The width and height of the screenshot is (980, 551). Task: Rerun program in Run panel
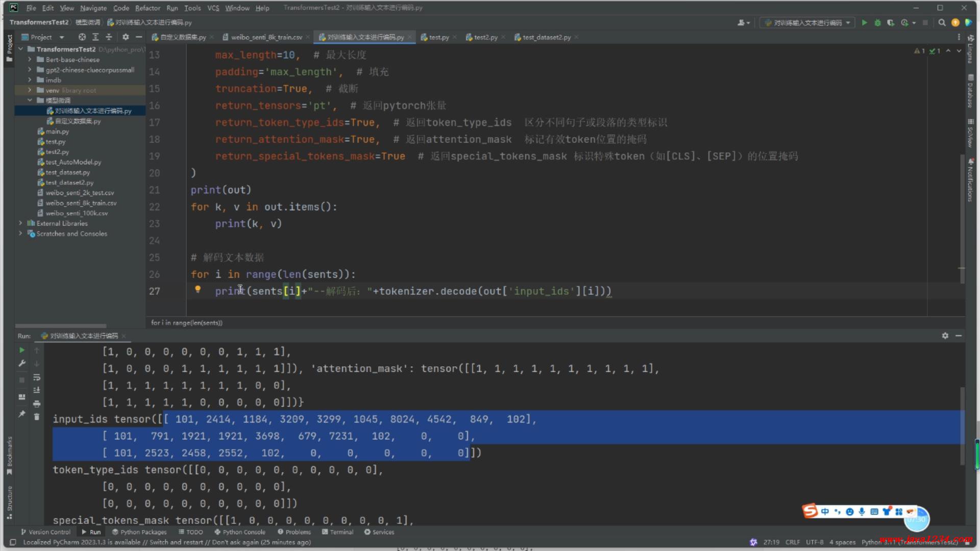point(22,350)
